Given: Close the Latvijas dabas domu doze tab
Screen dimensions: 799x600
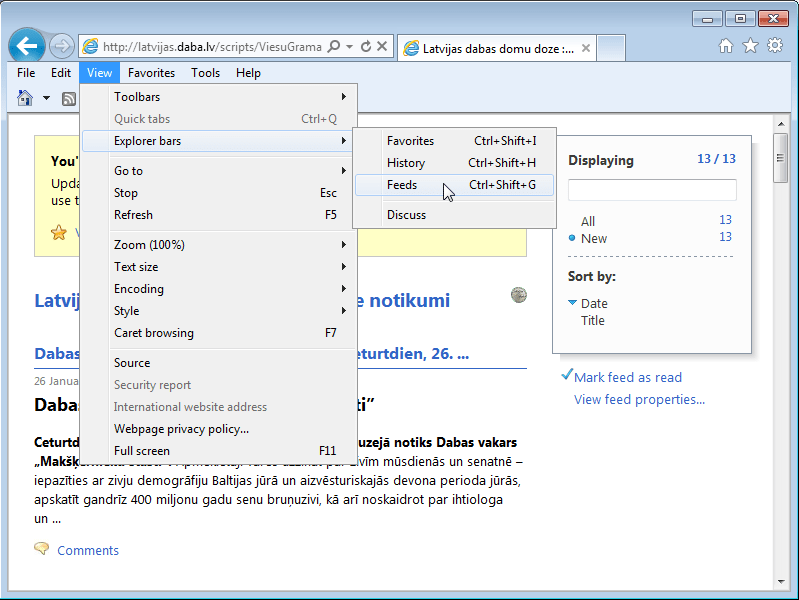Looking at the screenshot, I should [585, 48].
